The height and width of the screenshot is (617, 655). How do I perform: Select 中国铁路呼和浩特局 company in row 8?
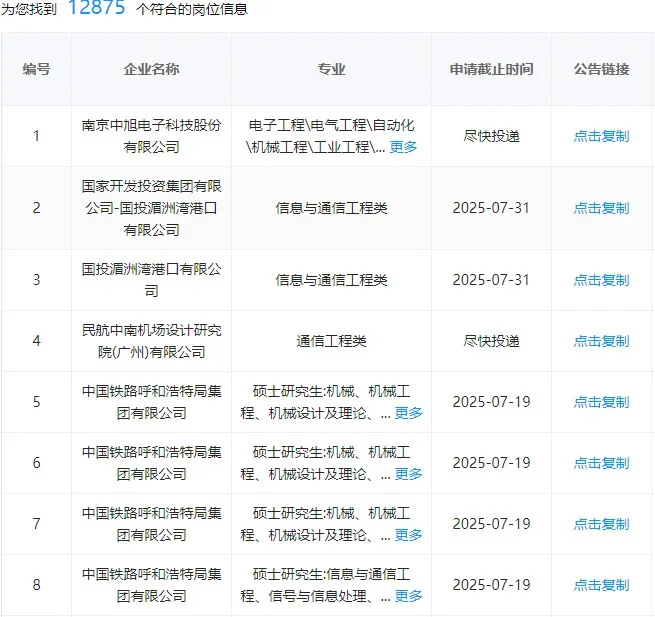coord(151,585)
